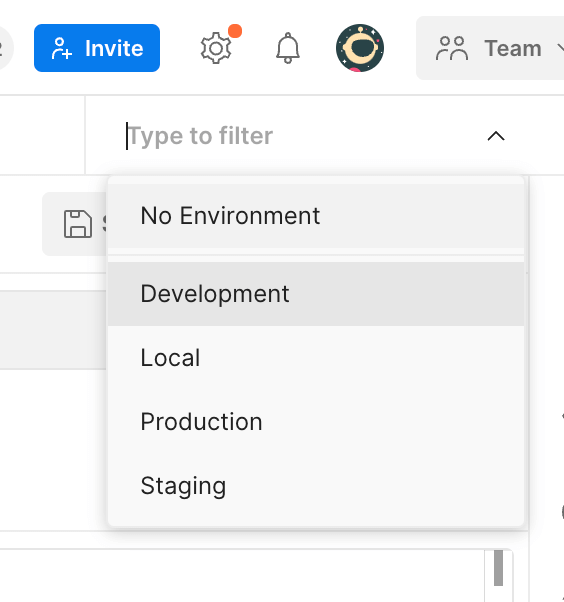Select 'No Environment' option
Viewport: 564px width, 602px height.
click(x=316, y=216)
